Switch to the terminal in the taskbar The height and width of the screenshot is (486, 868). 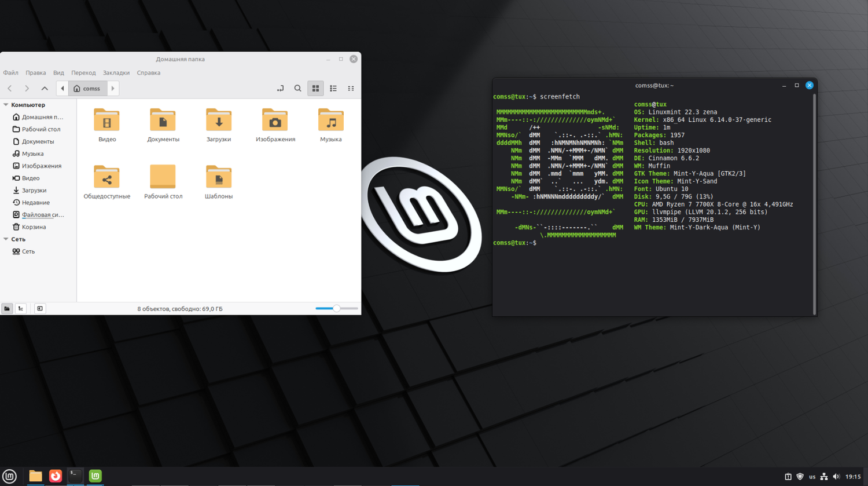coord(75,476)
